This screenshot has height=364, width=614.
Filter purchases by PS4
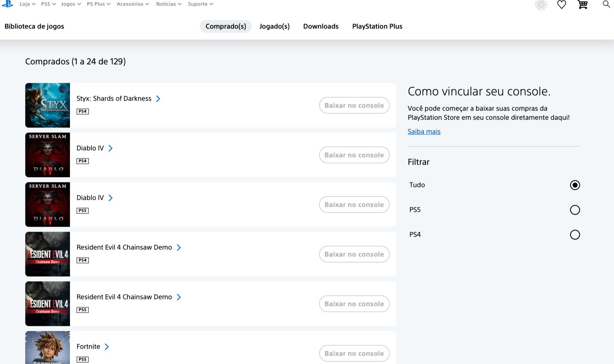coord(575,234)
